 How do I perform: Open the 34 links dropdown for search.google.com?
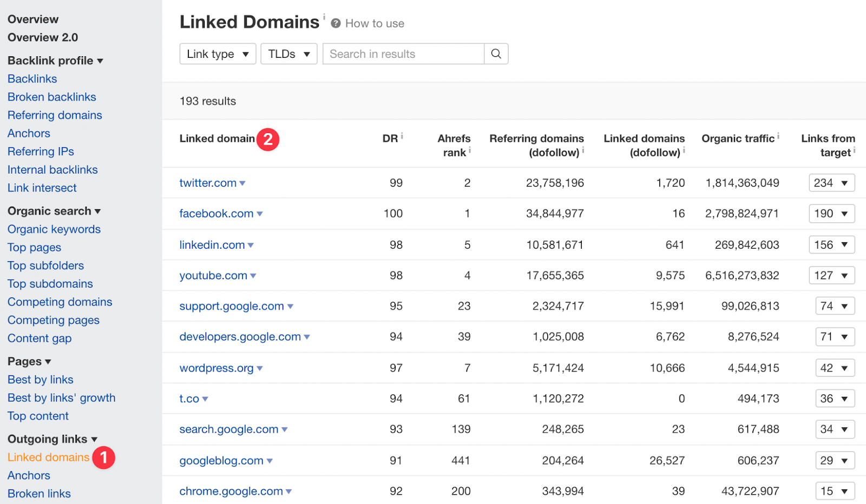coord(835,429)
